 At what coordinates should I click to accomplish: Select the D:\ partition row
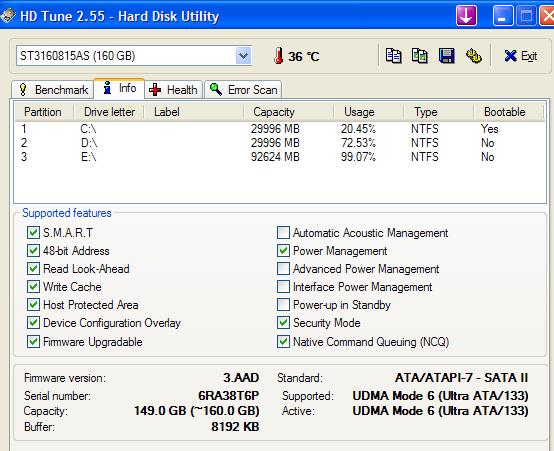click(x=279, y=143)
